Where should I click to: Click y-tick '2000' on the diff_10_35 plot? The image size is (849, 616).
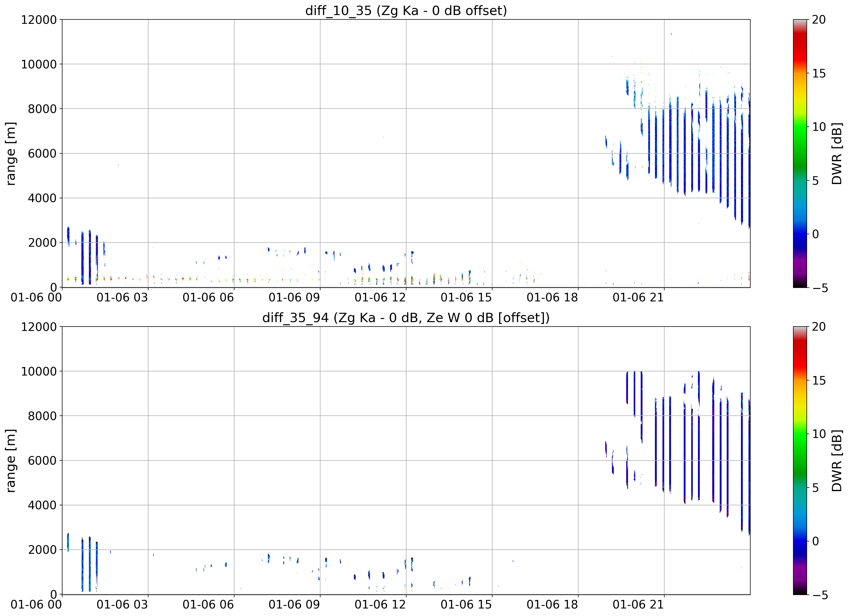pyautogui.click(x=42, y=243)
